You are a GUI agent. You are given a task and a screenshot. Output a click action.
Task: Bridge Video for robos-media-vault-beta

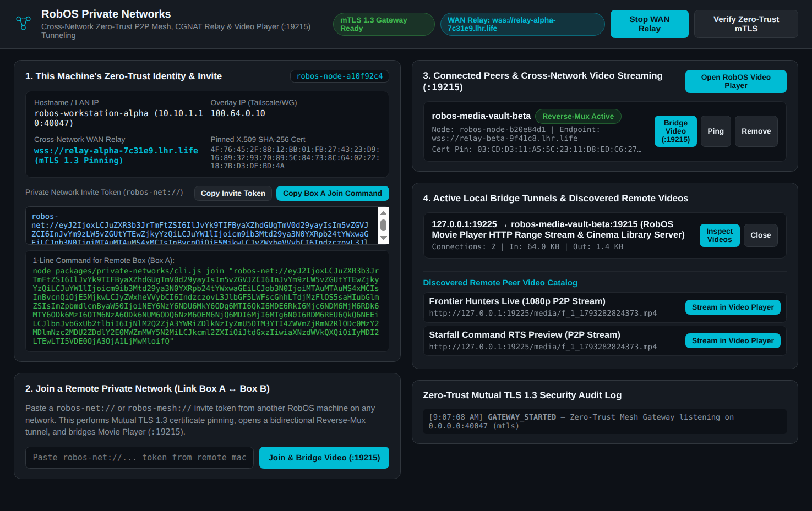(675, 131)
